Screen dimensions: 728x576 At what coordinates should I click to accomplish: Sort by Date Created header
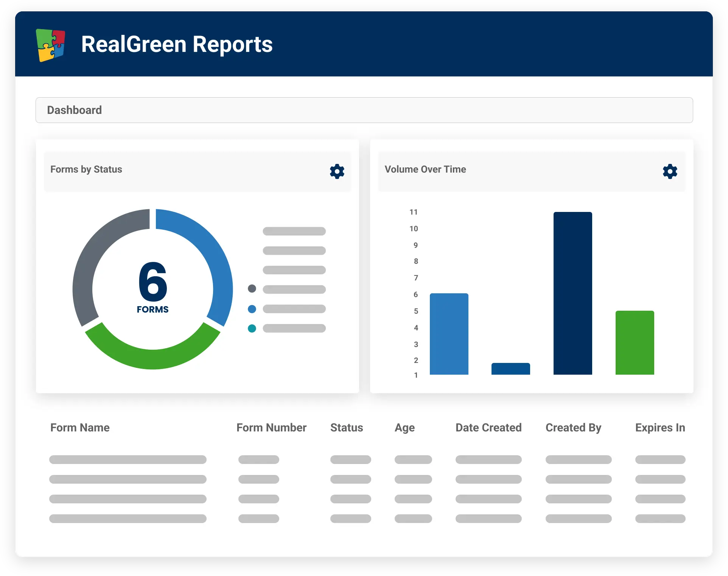(x=488, y=428)
